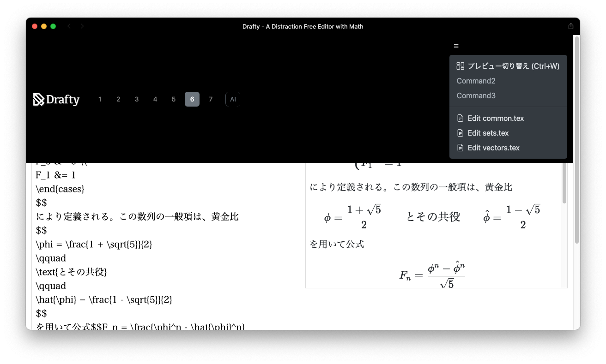Click the line \phi = \frac{1 + \sqrt{5}}{2}
The width and height of the screenshot is (606, 364).
(x=94, y=244)
